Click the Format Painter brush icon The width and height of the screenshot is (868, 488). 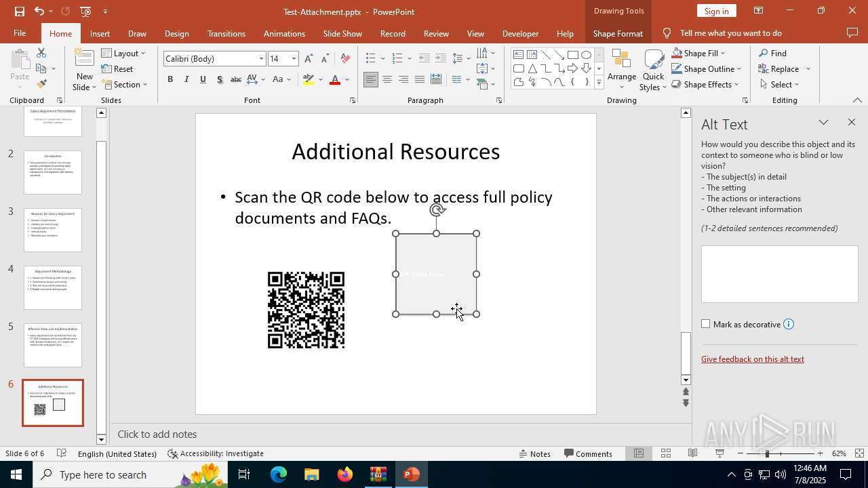(x=41, y=84)
